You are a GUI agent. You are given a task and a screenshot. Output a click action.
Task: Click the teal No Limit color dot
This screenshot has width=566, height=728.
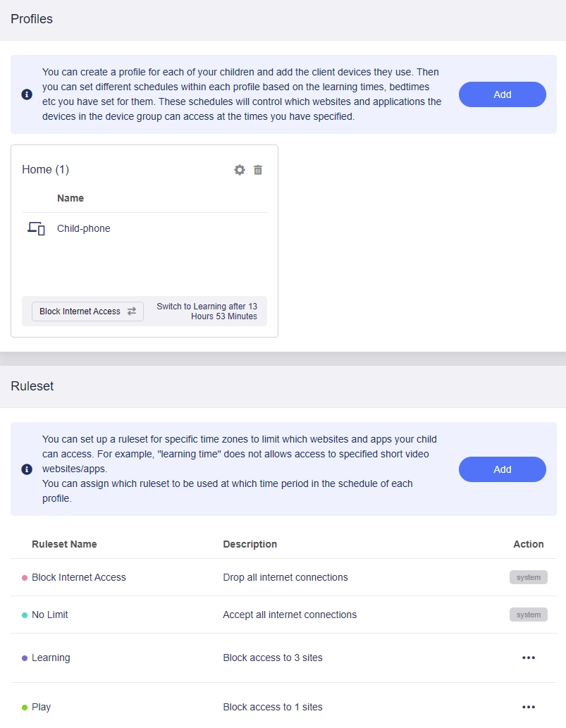point(25,615)
